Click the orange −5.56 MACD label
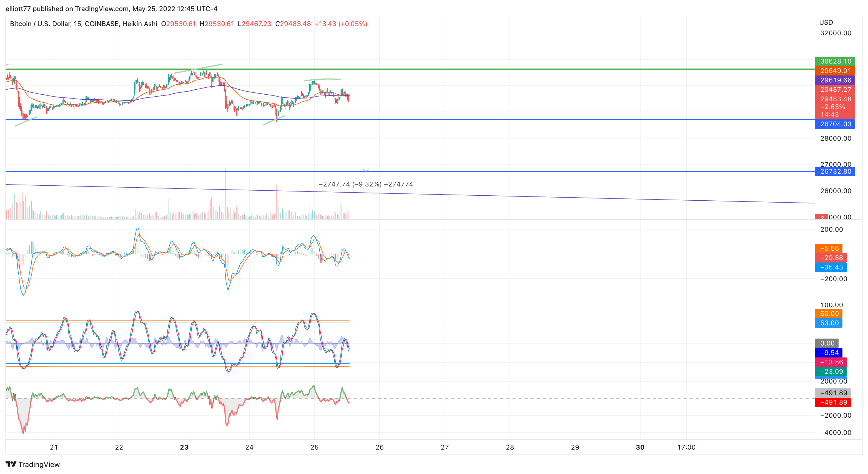The height and width of the screenshot is (474, 868). [829, 248]
